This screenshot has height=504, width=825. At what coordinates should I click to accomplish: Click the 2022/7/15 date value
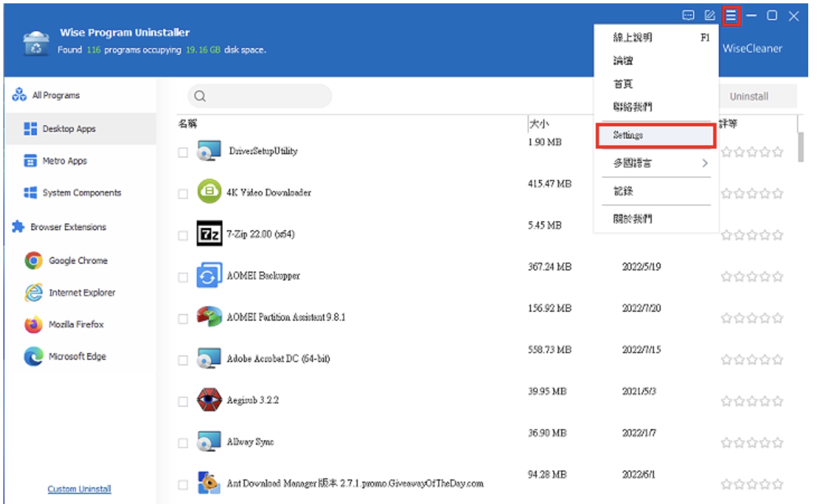pos(642,350)
